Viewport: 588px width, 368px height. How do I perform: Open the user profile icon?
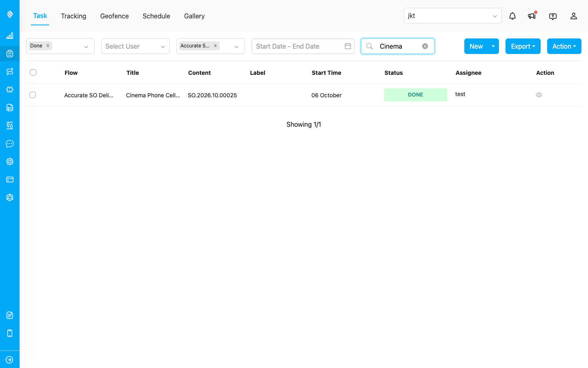click(x=574, y=16)
